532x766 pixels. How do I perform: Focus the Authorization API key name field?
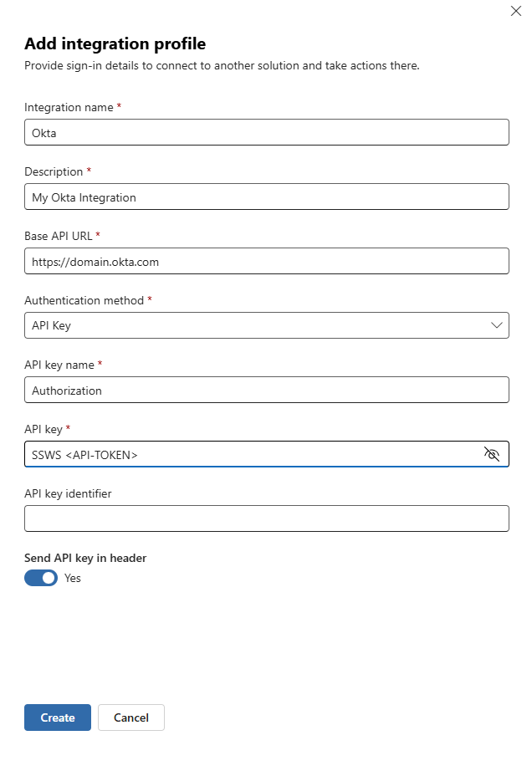pyautogui.click(x=267, y=390)
